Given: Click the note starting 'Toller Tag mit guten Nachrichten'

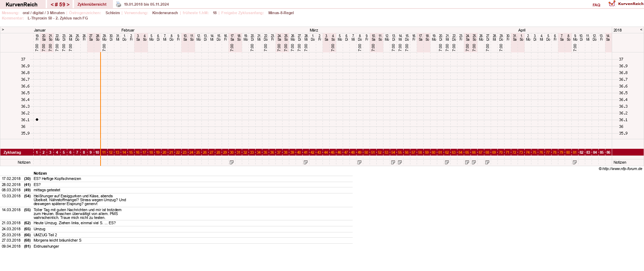Looking at the screenshot, I should [x=78, y=214].
